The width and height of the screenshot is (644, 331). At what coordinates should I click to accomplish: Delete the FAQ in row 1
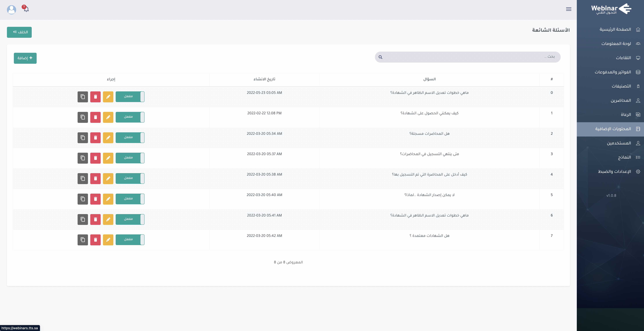click(95, 117)
